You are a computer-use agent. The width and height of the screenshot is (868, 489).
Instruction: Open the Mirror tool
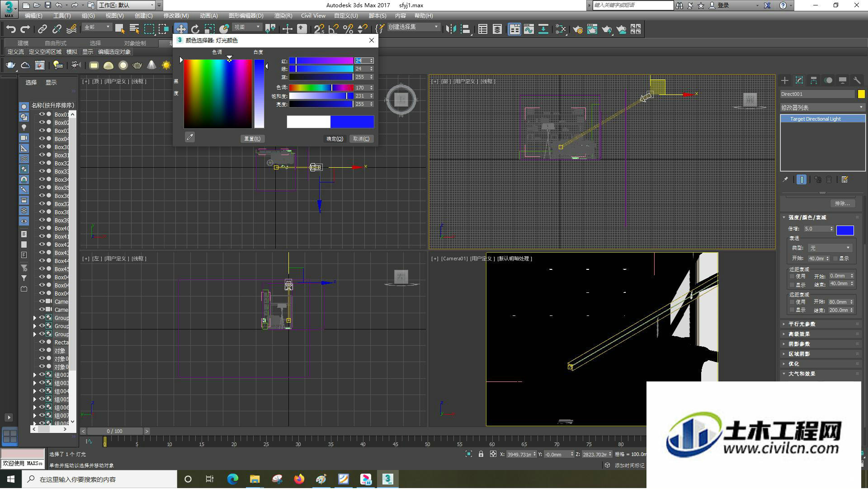pos(451,29)
